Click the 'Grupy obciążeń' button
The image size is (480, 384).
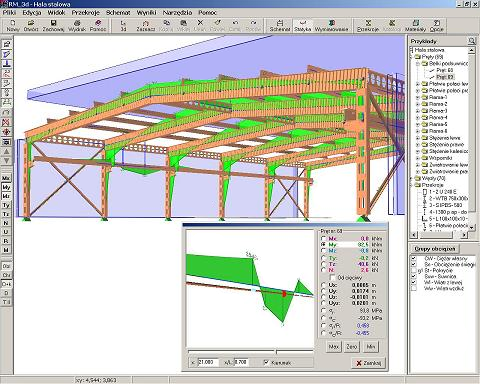click(x=435, y=249)
